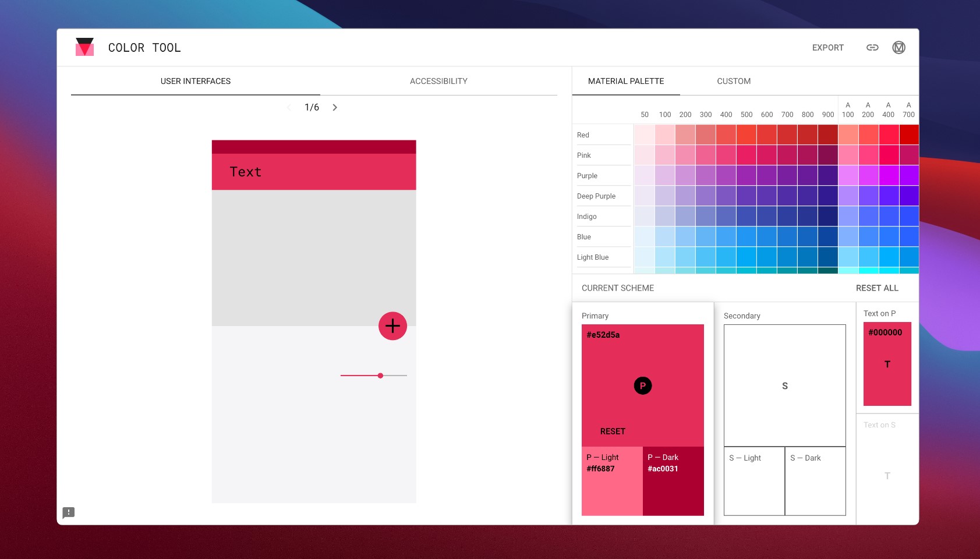
Task: Open the feedback icon at bottom left
Action: (69, 512)
